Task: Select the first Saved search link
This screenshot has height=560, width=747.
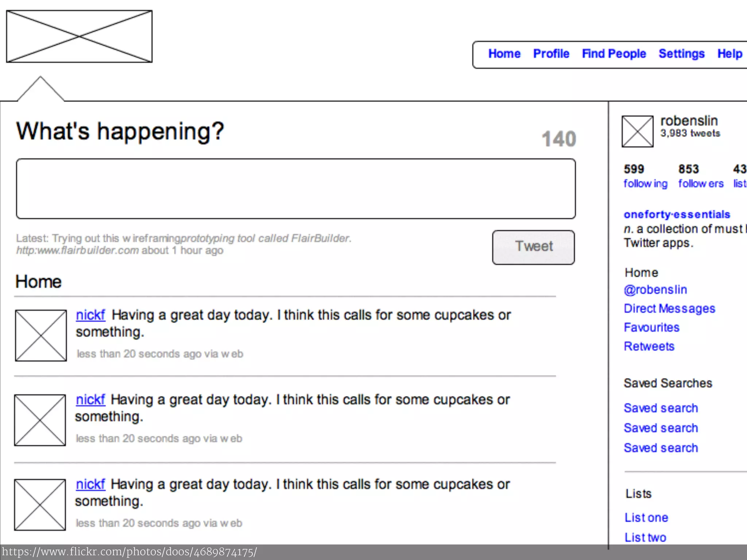Action: click(x=661, y=408)
